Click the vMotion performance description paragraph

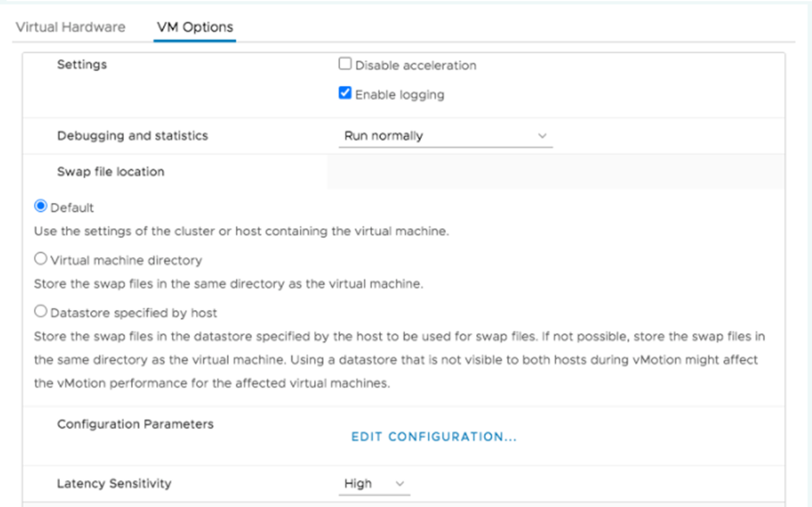[x=398, y=359]
